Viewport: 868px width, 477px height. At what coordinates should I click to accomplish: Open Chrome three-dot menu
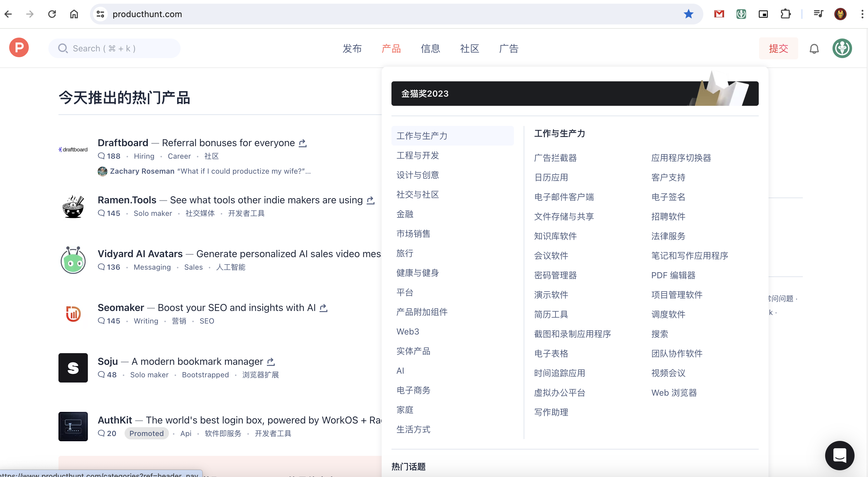click(x=862, y=14)
